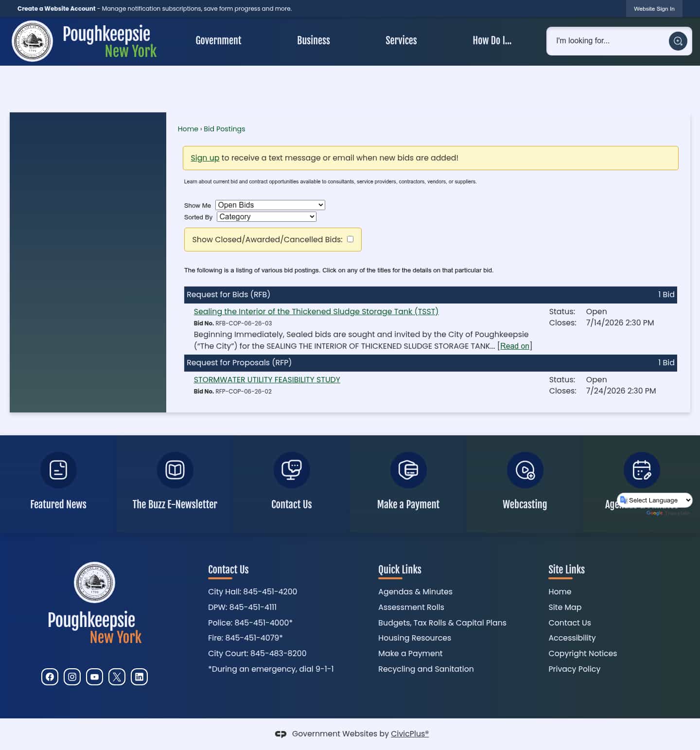Screen dimensions: 700x750
Task: Click the Site Map link
Action: pyautogui.click(x=565, y=607)
